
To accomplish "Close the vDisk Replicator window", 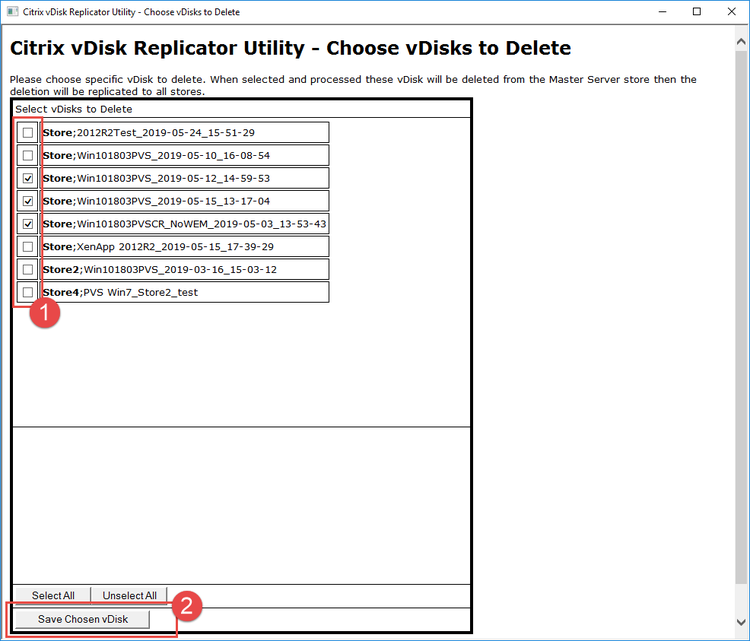I will pos(732,11).
